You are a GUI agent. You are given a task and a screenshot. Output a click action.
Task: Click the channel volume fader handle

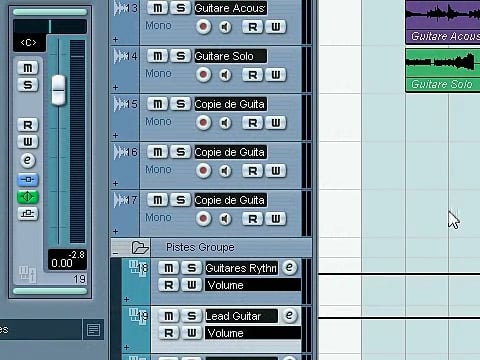(59, 90)
